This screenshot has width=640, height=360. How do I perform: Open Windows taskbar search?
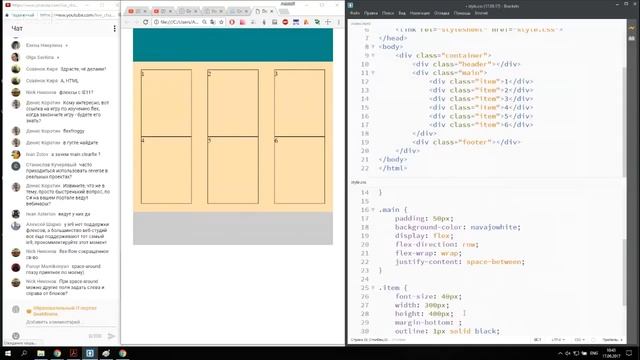point(24,353)
